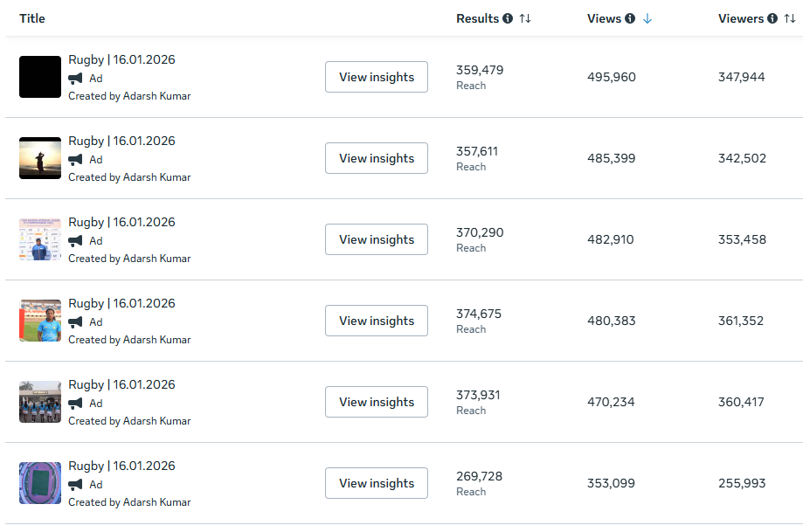Sort the table by Results column arrows
The image size is (803, 532).
pyautogui.click(x=525, y=18)
